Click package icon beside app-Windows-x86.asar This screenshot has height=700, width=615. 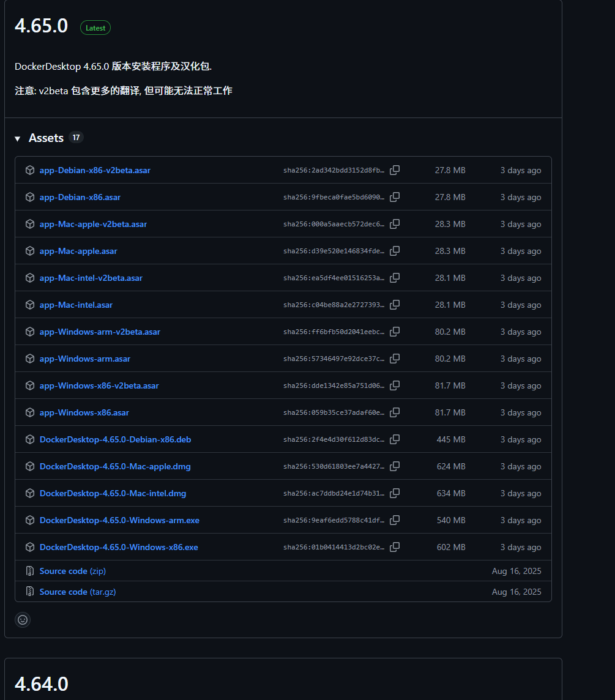(29, 412)
